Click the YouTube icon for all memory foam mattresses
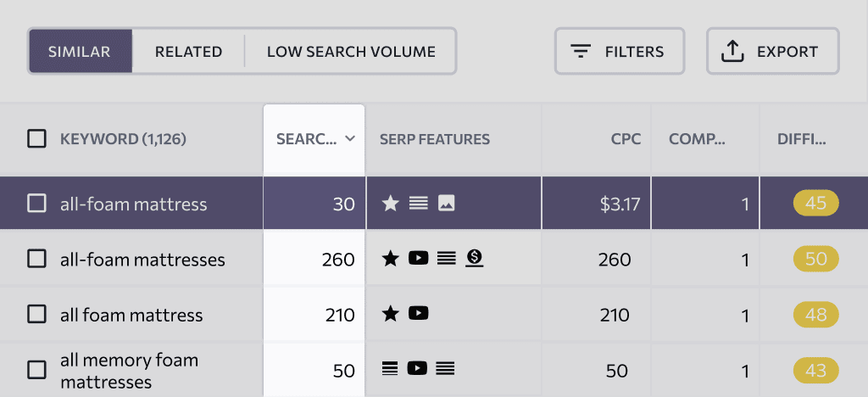 (417, 368)
